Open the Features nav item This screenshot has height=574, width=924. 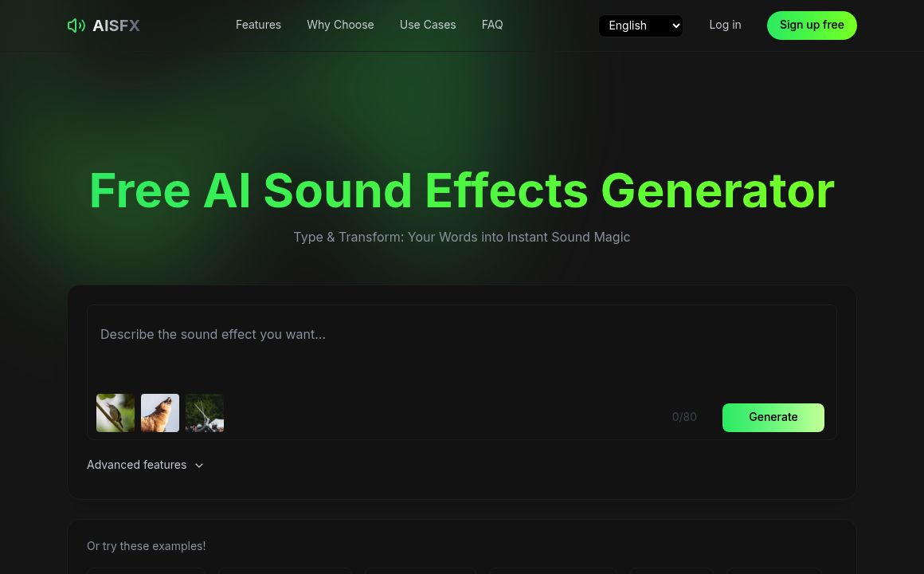[x=258, y=25]
